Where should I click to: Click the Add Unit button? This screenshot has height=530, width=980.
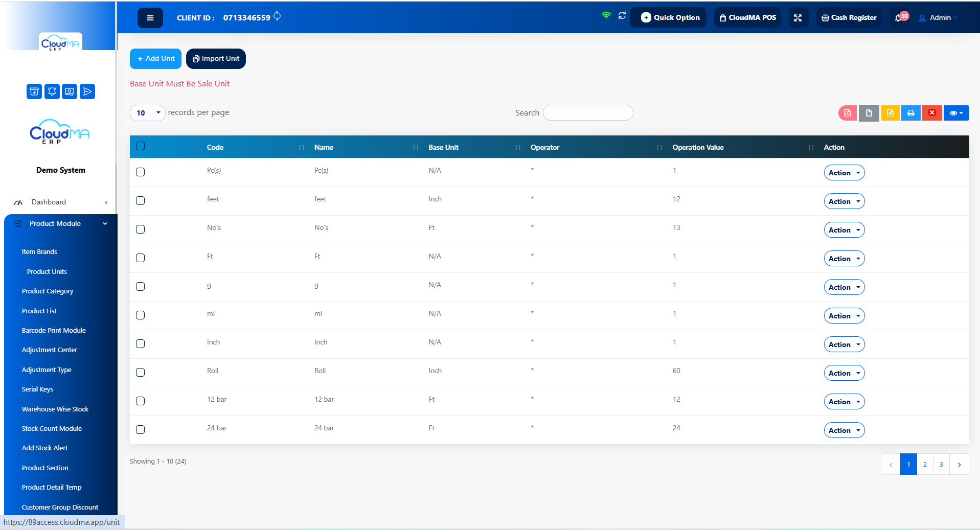tap(155, 59)
